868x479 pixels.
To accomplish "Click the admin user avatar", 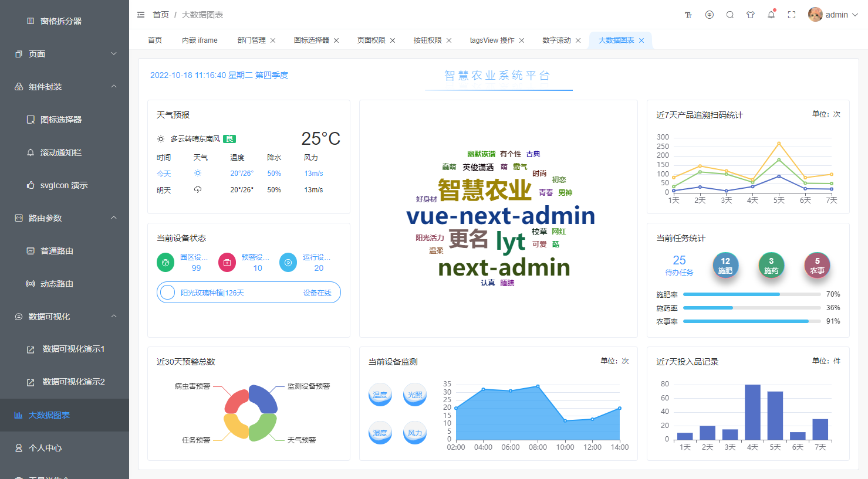I will (x=815, y=15).
